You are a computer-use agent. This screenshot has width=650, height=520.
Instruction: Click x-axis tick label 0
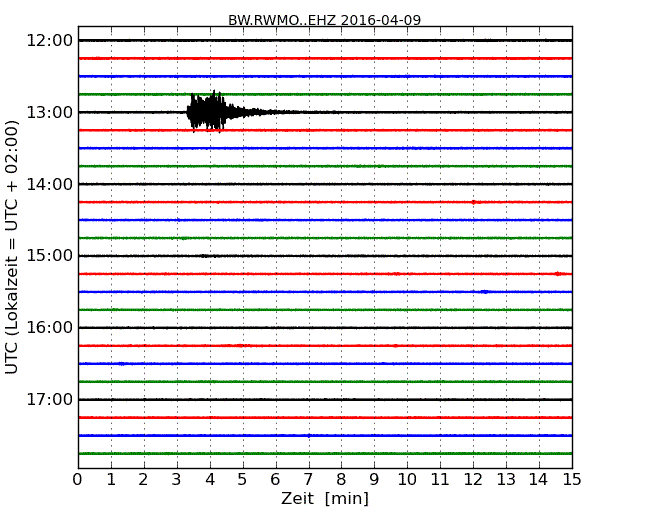click(78, 480)
